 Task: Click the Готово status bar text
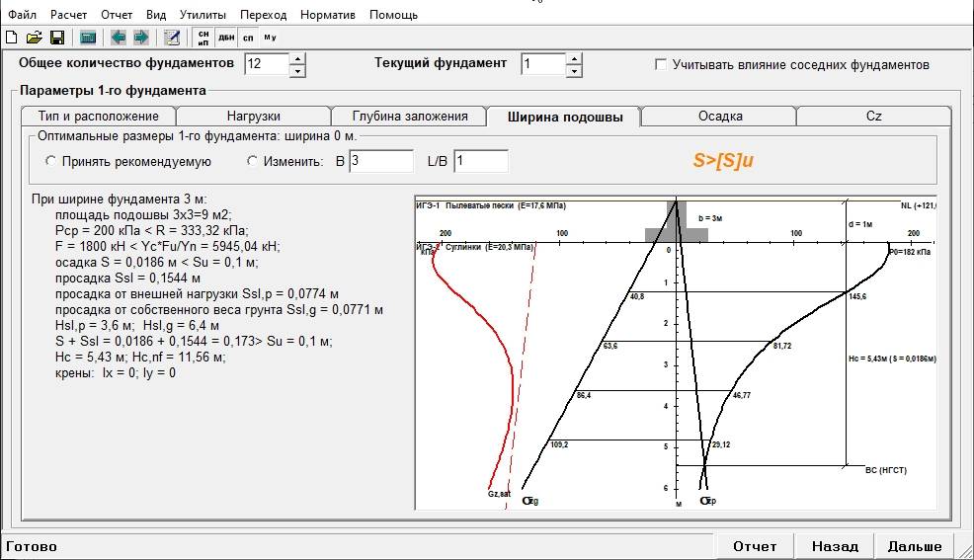[31, 546]
